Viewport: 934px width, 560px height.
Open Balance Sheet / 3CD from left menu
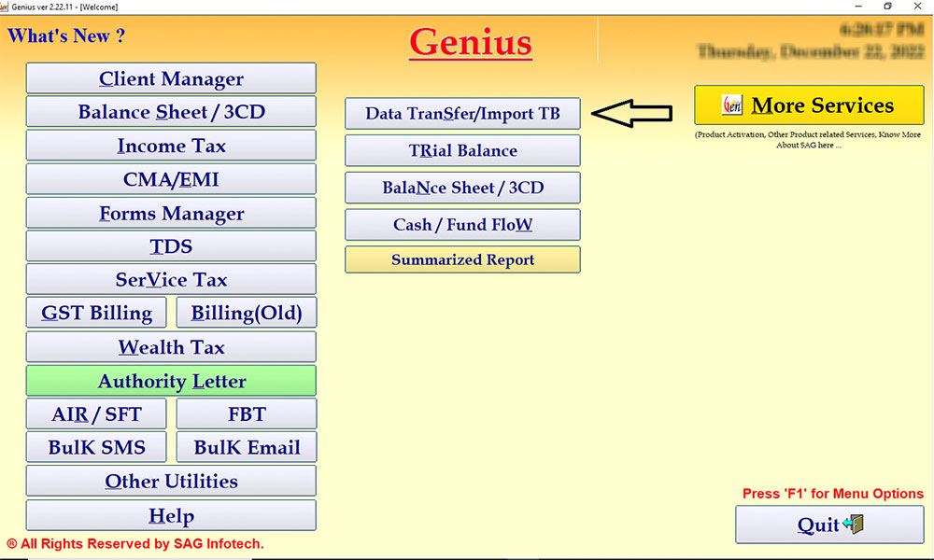170,111
